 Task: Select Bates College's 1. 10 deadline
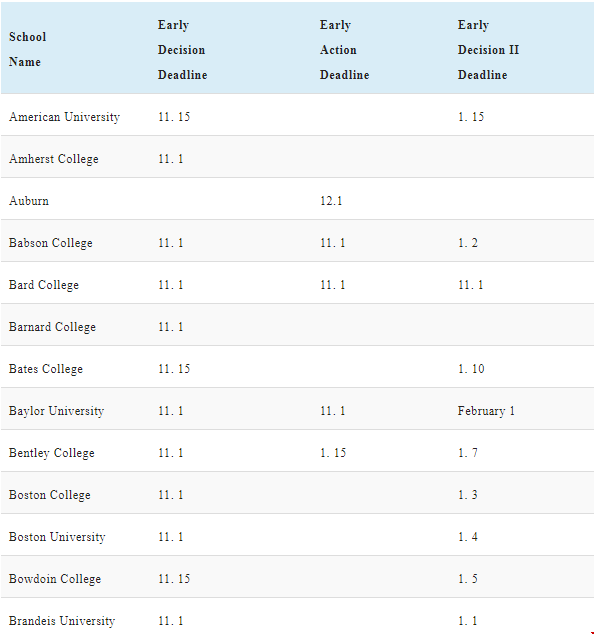point(471,369)
